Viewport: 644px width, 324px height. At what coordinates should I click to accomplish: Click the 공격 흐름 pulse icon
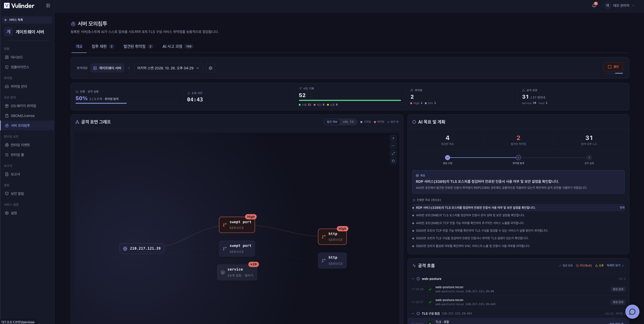(414, 266)
